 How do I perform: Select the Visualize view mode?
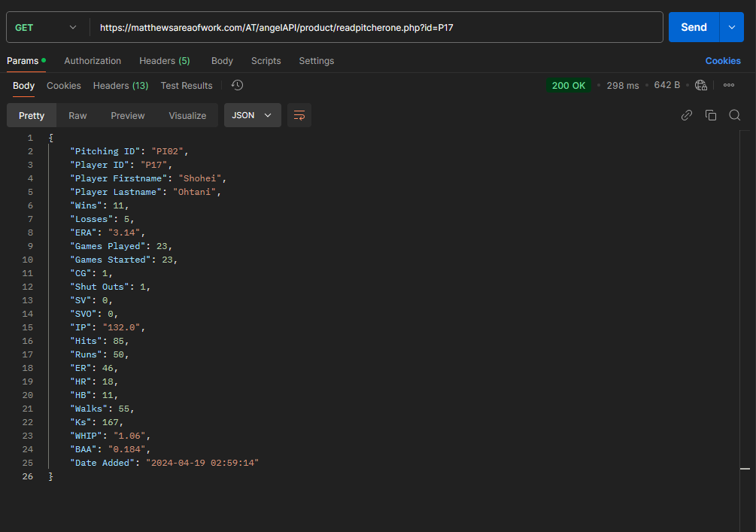point(187,115)
